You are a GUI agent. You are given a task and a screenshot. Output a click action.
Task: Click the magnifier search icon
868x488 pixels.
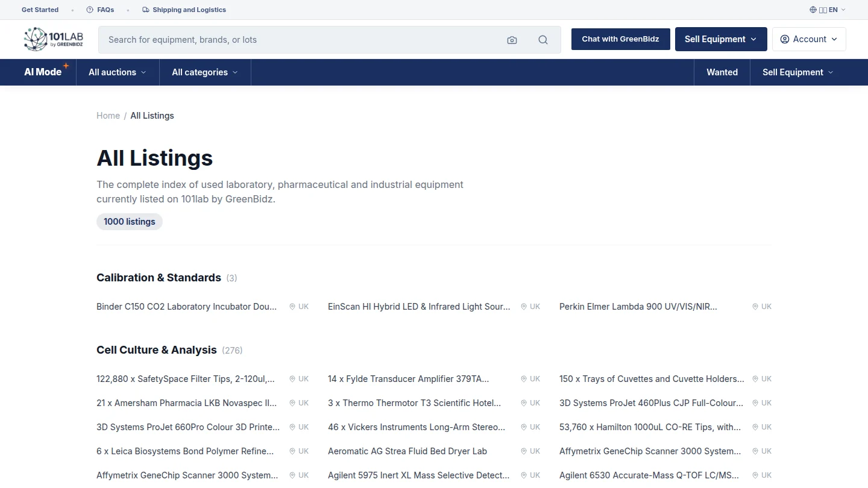point(543,40)
